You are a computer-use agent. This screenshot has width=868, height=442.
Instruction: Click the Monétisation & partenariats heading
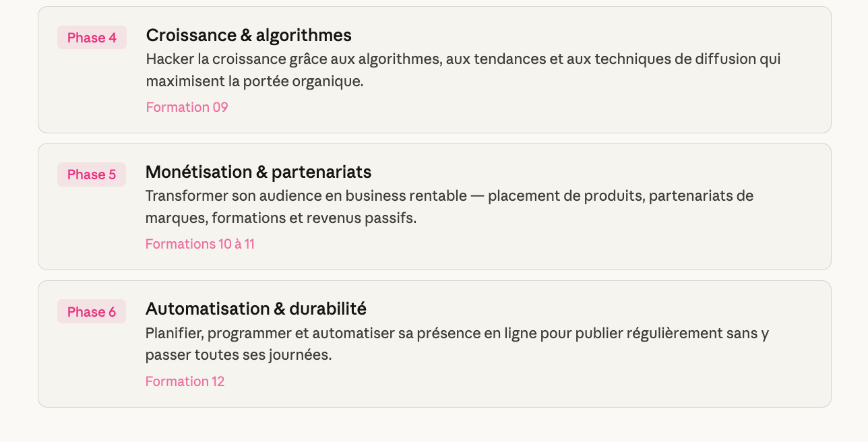click(258, 172)
